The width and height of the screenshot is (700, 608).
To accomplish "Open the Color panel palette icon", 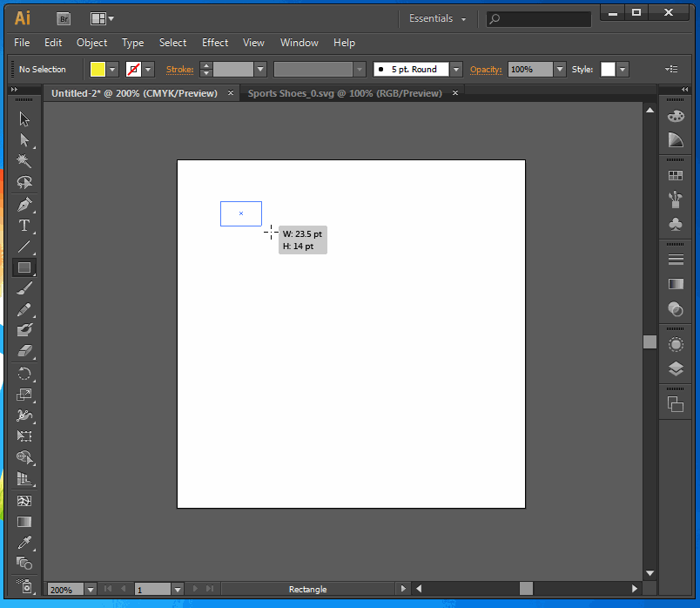I will (x=676, y=116).
